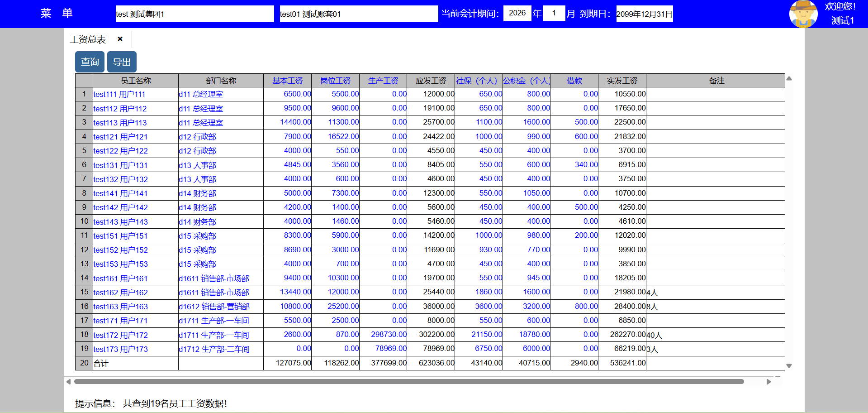Click the vertical scrollbar up arrow
The image size is (868, 413).
[x=789, y=79]
